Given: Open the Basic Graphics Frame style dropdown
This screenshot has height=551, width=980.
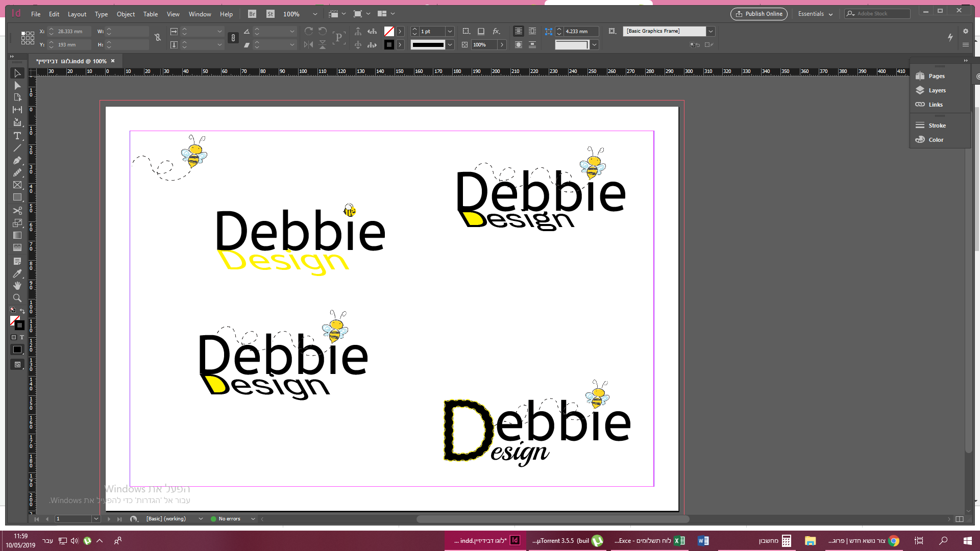Looking at the screenshot, I should tap(710, 32).
